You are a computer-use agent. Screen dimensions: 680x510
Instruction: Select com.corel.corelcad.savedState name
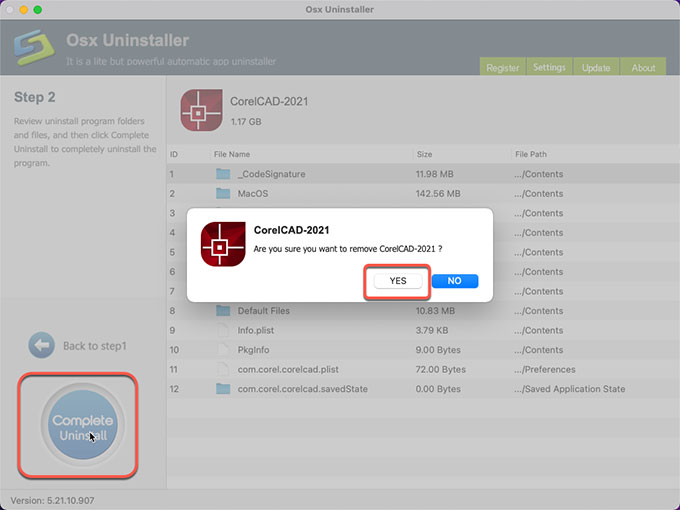[302, 389]
